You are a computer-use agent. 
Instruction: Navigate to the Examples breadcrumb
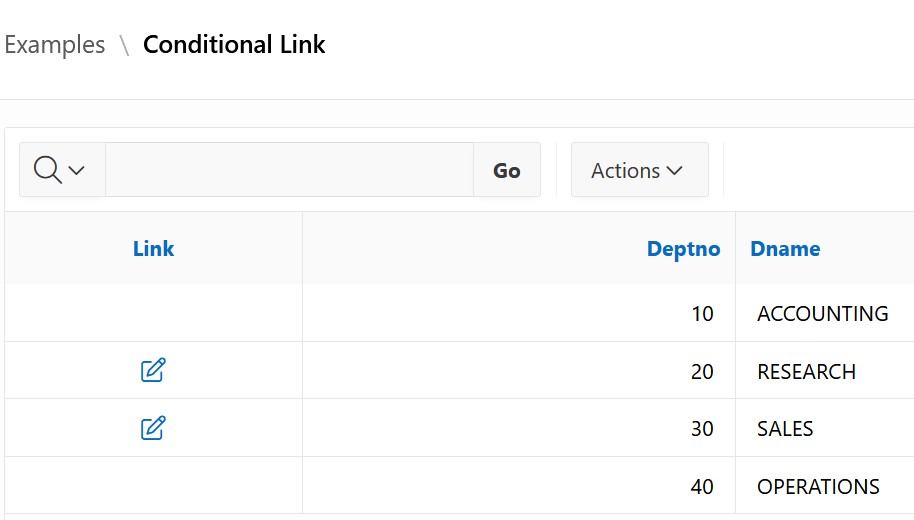(x=55, y=45)
